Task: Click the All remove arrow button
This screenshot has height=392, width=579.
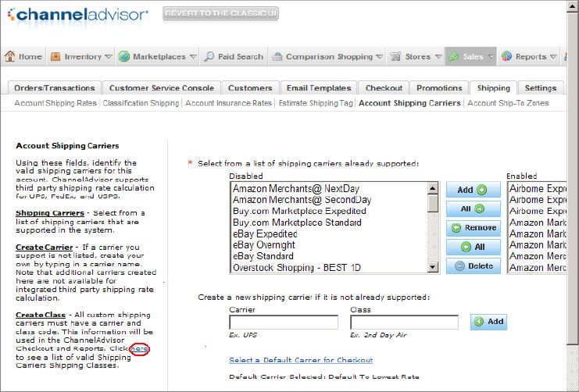Action: pos(473,247)
